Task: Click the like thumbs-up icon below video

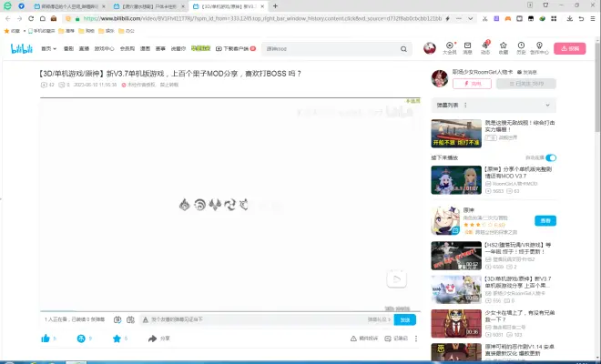Action: (x=45, y=339)
